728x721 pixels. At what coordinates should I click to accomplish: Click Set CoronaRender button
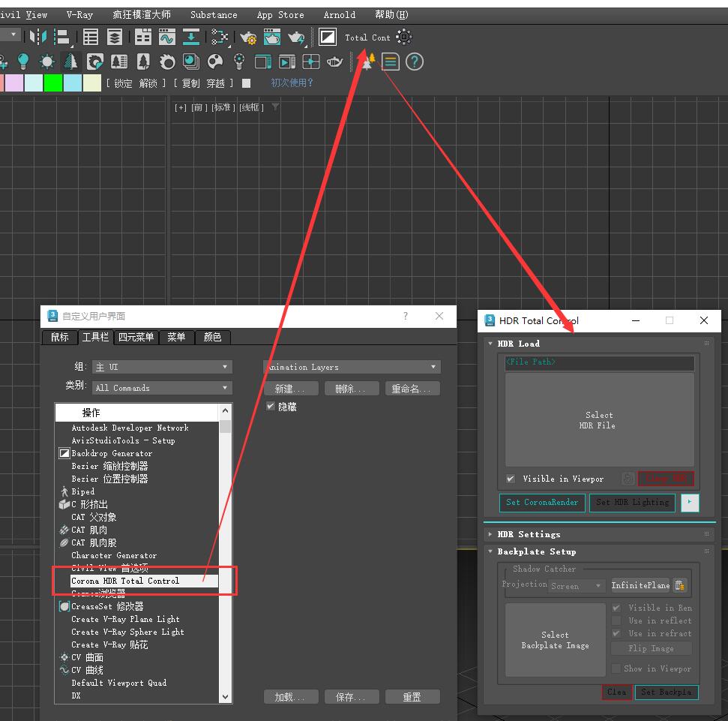click(x=542, y=502)
